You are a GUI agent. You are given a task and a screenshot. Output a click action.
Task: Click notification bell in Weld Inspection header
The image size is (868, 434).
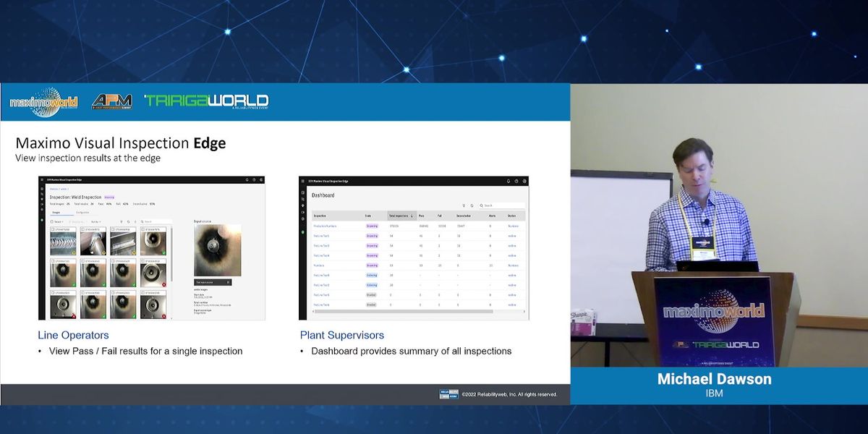(247, 179)
